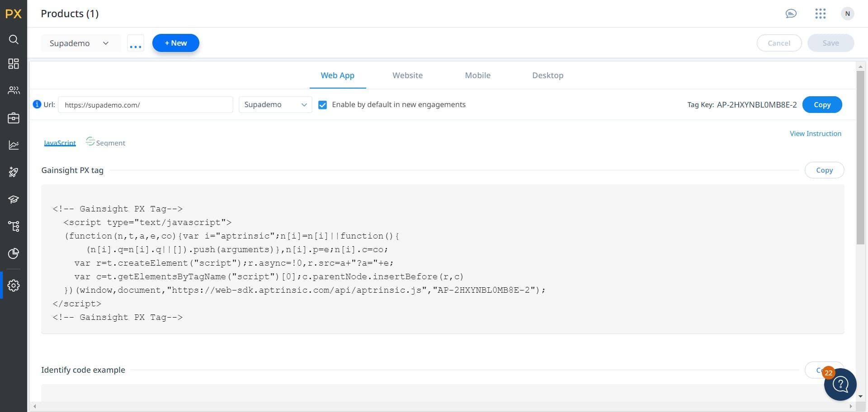Click the Url input field
The width and height of the screenshot is (868, 412).
pos(145,105)
